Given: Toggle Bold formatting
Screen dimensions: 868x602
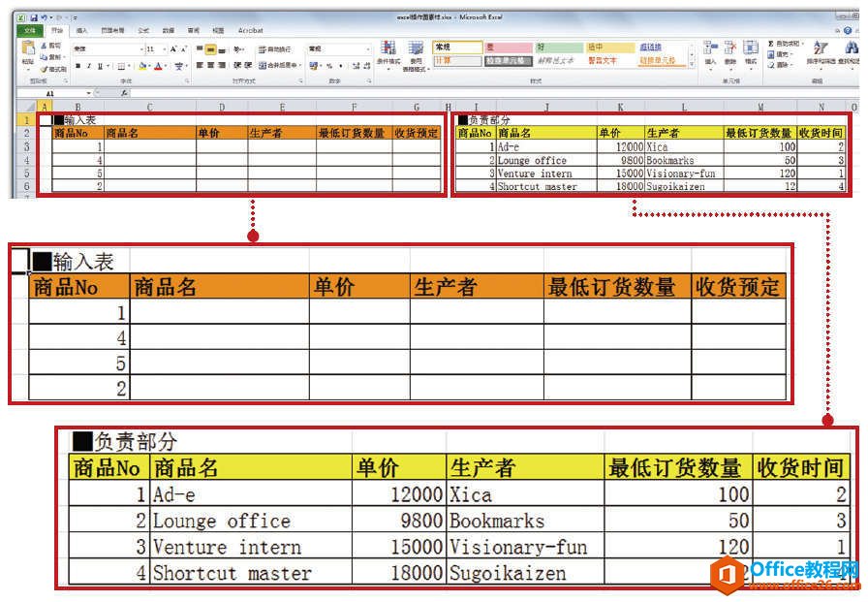Looking at the screenshot, I should point(78,66).
